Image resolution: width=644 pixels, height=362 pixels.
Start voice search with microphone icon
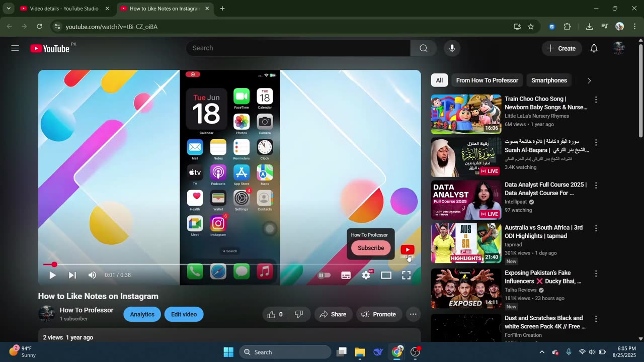[x=452, y=48]
